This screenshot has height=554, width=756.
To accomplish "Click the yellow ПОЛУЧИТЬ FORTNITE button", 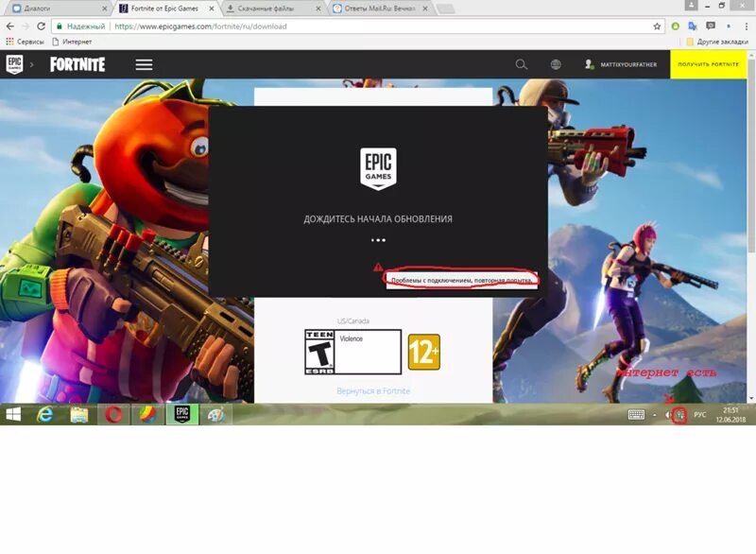I will point(708,64).
